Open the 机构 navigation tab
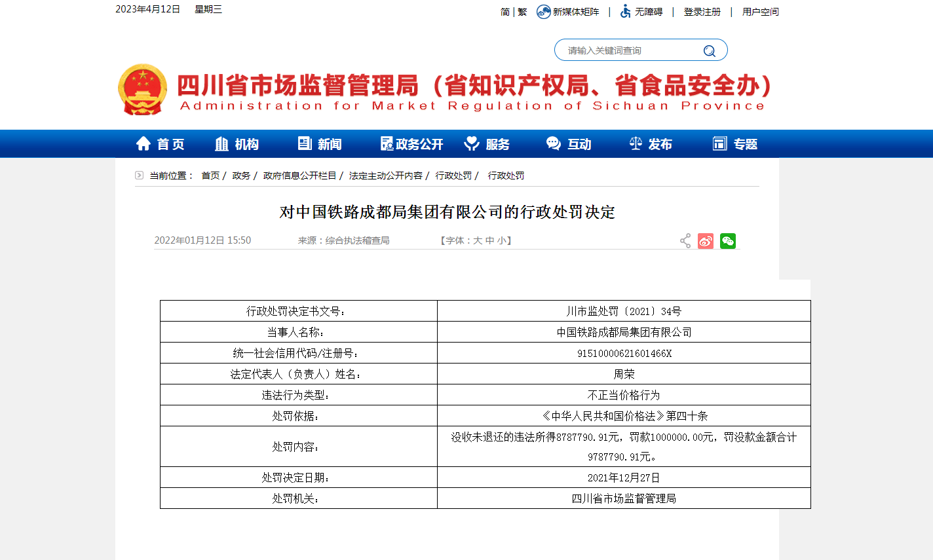Image resolution: width=933 pixels, height=560 pixels. click(x=237, y=144)
